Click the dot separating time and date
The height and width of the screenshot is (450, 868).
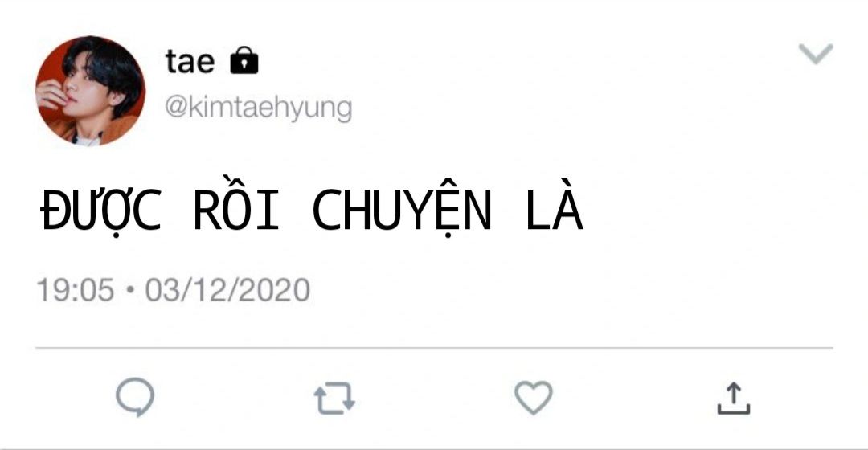pyautogui.click(x=130, y=290)
